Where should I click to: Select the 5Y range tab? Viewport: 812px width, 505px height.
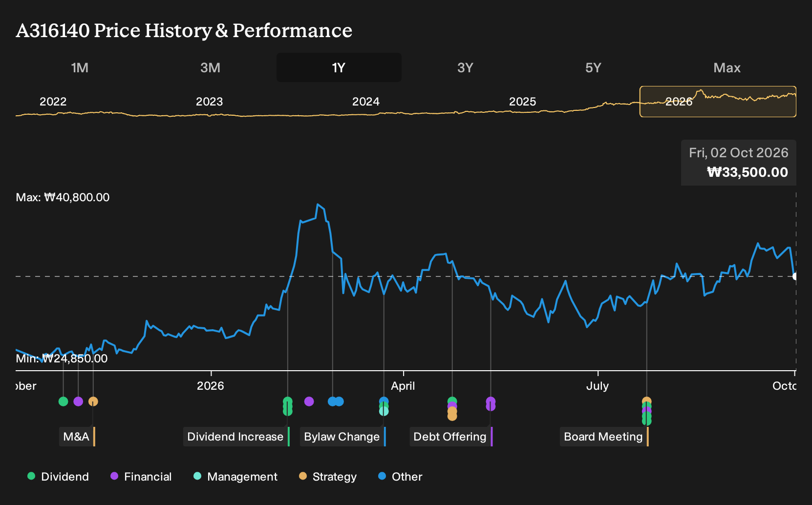[x=593, y=67]
